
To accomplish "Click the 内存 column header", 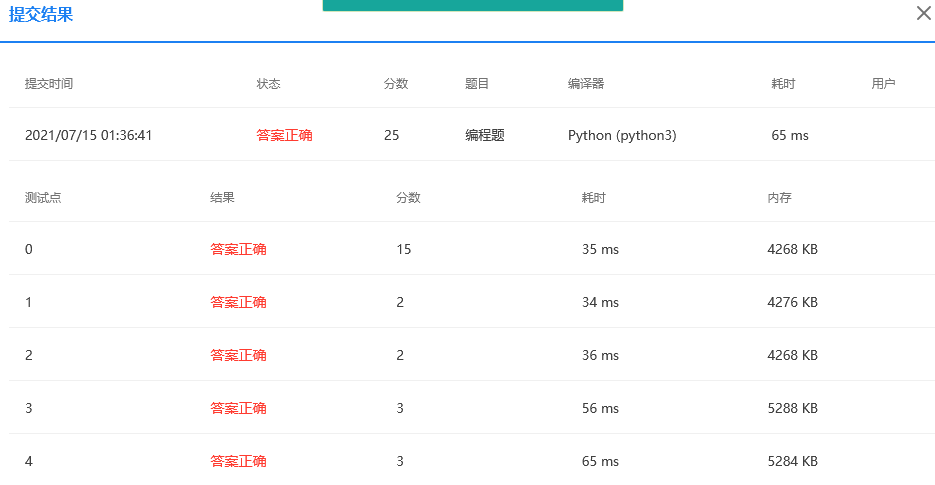I will tap(779, 197).
